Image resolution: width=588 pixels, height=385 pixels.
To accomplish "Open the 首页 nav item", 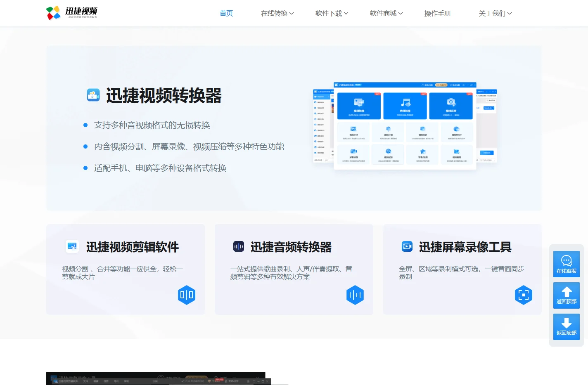I will pos(226,13).
